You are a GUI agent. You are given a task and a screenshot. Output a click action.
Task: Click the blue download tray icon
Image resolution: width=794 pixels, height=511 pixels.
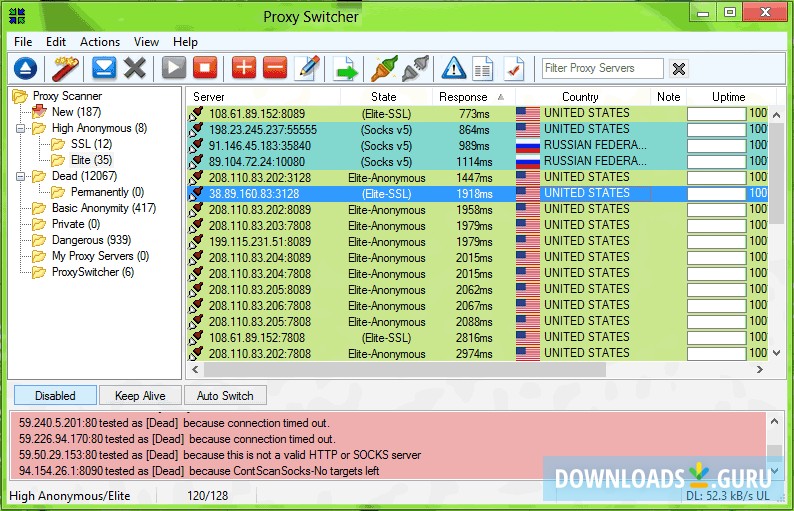104,68
